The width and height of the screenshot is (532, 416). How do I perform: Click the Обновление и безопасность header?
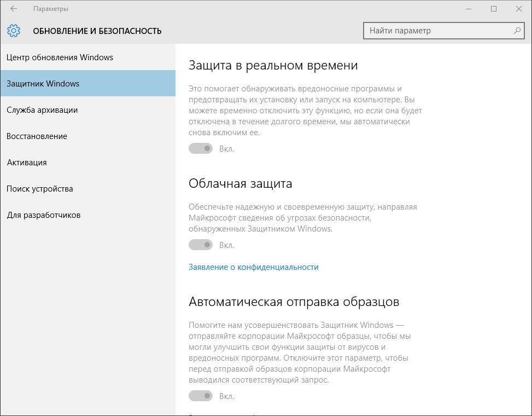click(x=97, y=31)
